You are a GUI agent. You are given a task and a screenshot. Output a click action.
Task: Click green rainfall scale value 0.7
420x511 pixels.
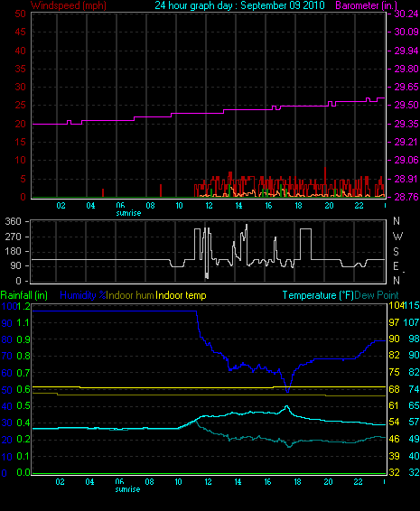tap(23, 373)
